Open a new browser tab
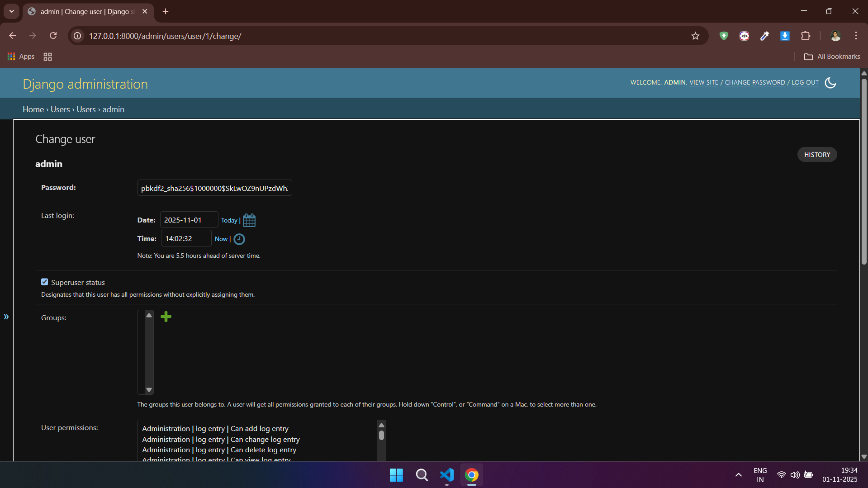This screenshot has width=868, height=488. 166,11
